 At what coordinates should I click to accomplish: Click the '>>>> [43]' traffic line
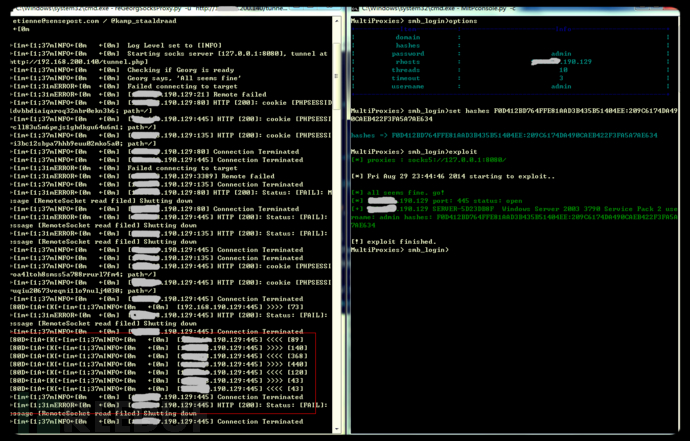[157, 380]
